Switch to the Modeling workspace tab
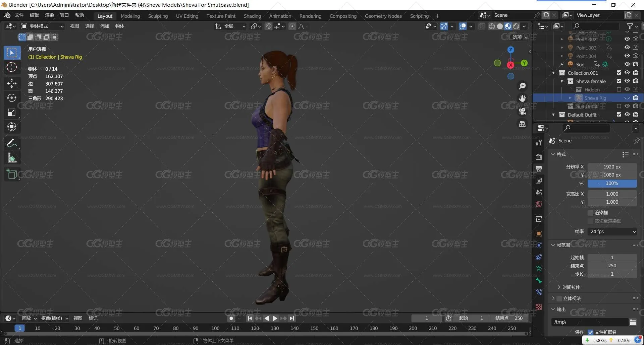Viewport: 644px width, 345px height. pos(130,16)
